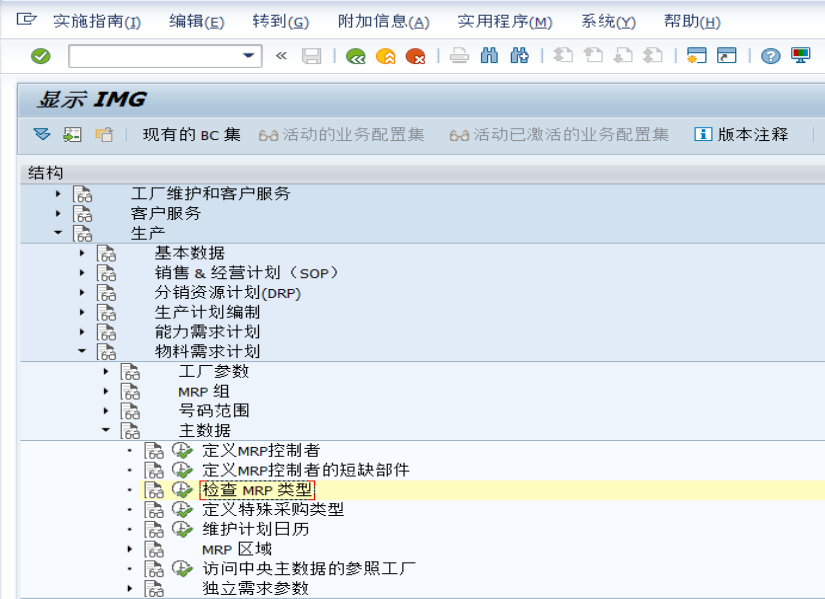The height and width of the screenshot is (599, 825).
Task: Open the 附加信息(A) menu
Action: (x=384, y=21)
